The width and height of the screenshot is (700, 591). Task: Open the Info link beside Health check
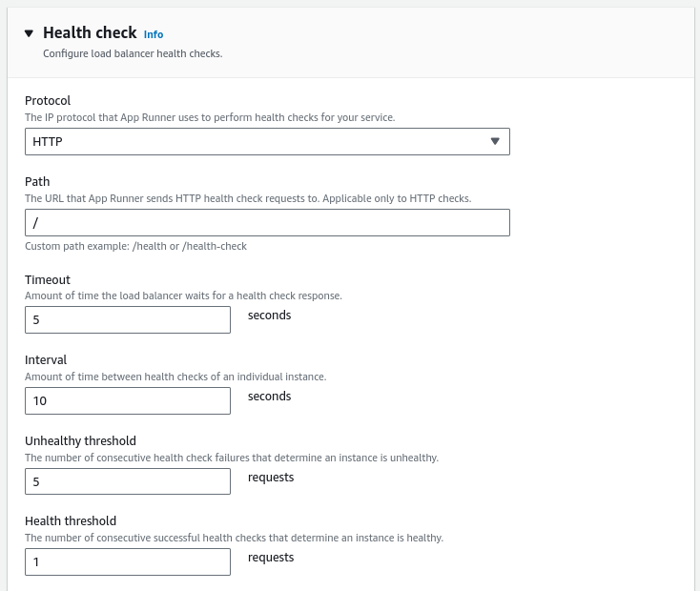tap(154, 34)
